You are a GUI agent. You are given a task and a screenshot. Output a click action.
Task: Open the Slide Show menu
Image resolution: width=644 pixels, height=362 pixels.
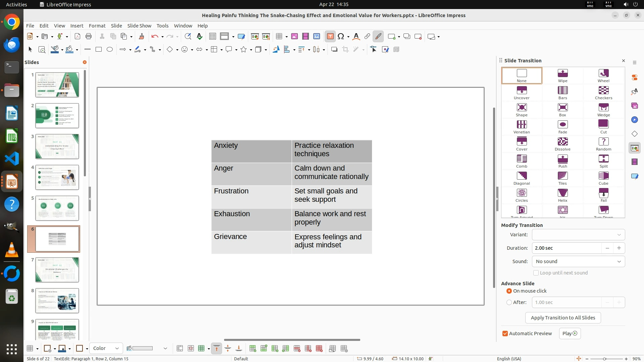(139, 25)
